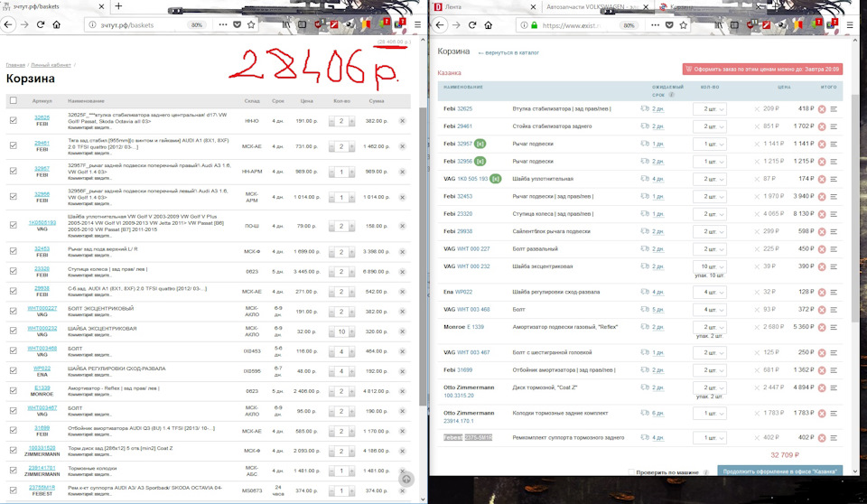Reload the page in the left browser window
The height and width of the screenshot is (504, 867).
point(41,24)
